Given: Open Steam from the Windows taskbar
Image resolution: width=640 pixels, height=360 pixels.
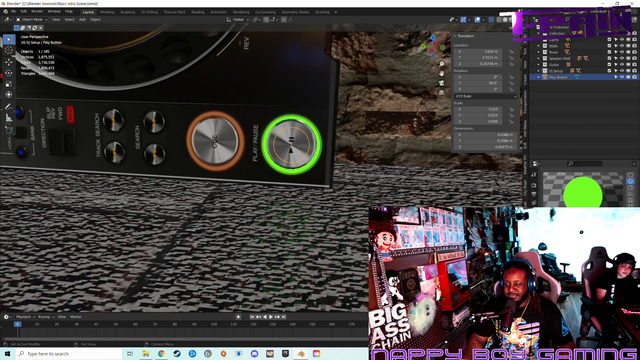Looking at the screenshot, I should pyautogui.click(x=177, y=353).
